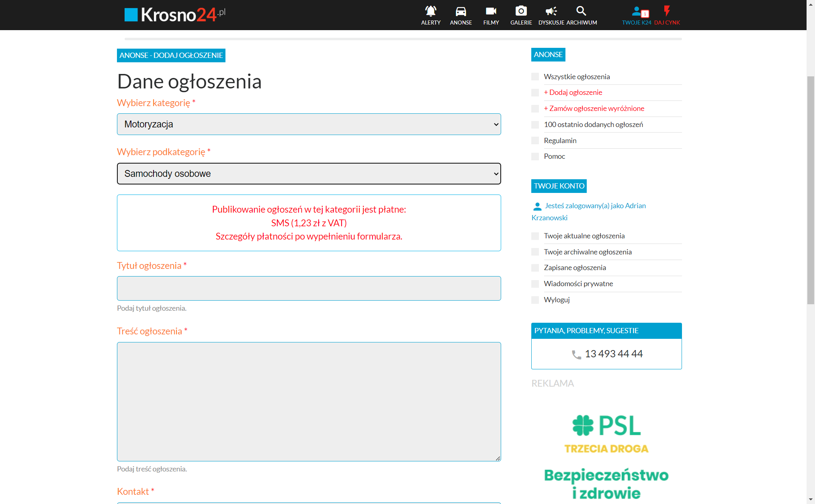Open the Regulamin link
This screenshot has width=815, height=504.
[x=560, y=141]
